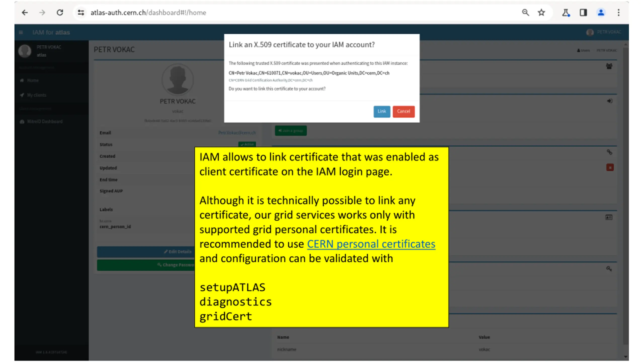Click the Link button in the certificate dialog
The width and height of the screenshot is (644, 362).
[382, 111]
